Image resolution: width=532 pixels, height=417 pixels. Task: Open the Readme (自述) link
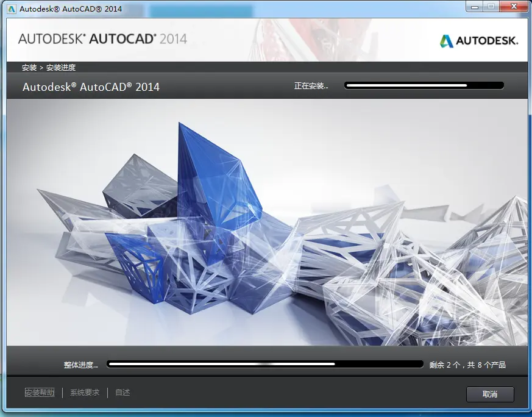(x=122, y=393)
